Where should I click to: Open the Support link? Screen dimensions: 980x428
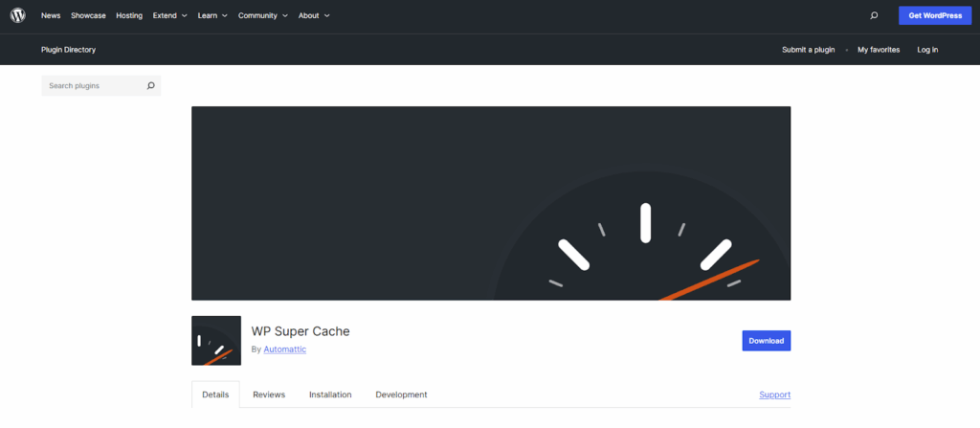coord(775,394)
